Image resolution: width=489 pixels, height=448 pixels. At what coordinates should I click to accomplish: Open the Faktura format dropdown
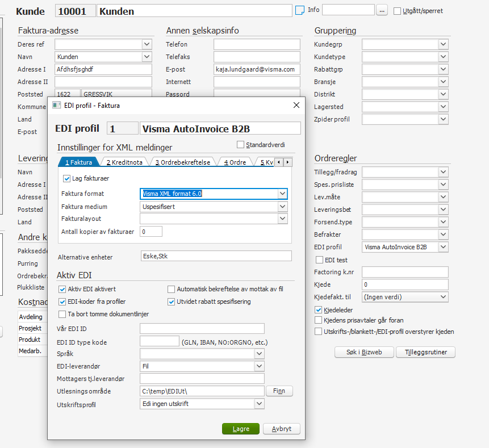[x=282, y=194]
